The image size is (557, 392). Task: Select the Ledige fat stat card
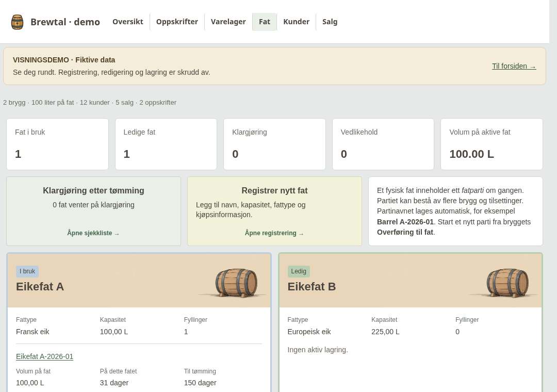point(166,144)
